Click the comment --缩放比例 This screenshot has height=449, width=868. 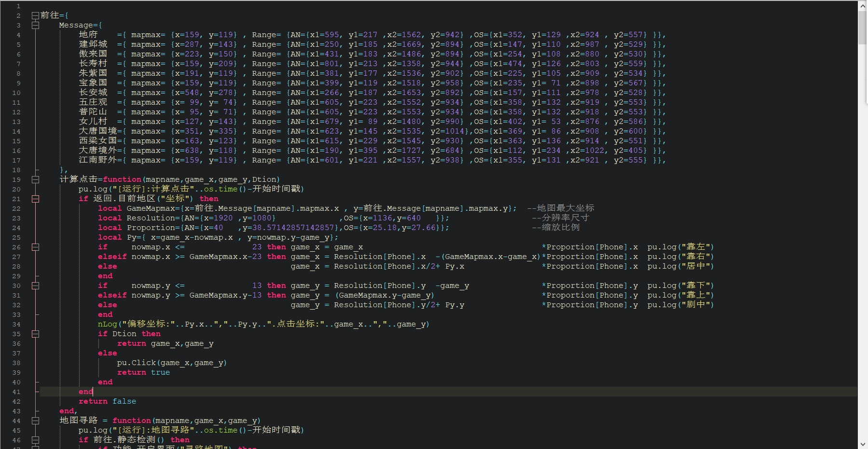[x=556, y=228]
